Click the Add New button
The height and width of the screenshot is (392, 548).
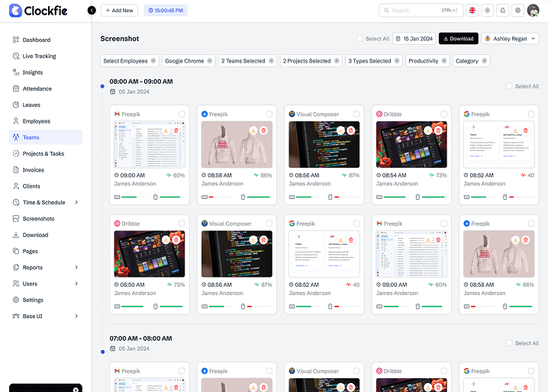(x=119, y=11)
